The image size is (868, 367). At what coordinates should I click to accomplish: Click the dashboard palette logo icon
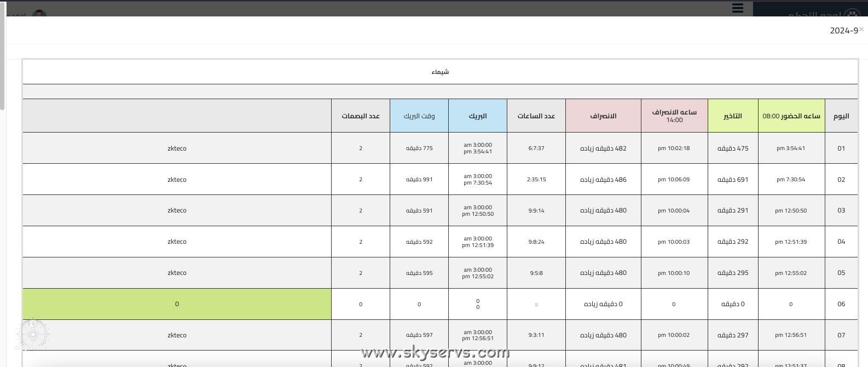pyautogui.click(x=852, y=13)
